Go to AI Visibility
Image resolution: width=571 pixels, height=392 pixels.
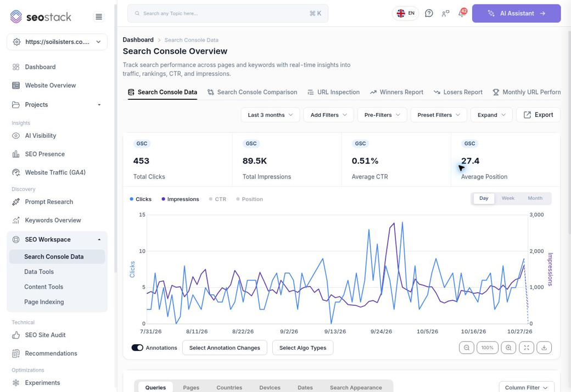click(x=41, y=136)
